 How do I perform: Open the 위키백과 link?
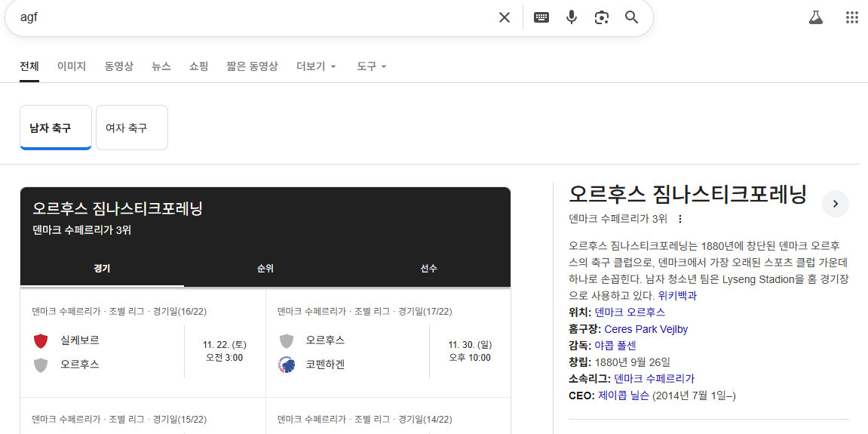(677, 296)
